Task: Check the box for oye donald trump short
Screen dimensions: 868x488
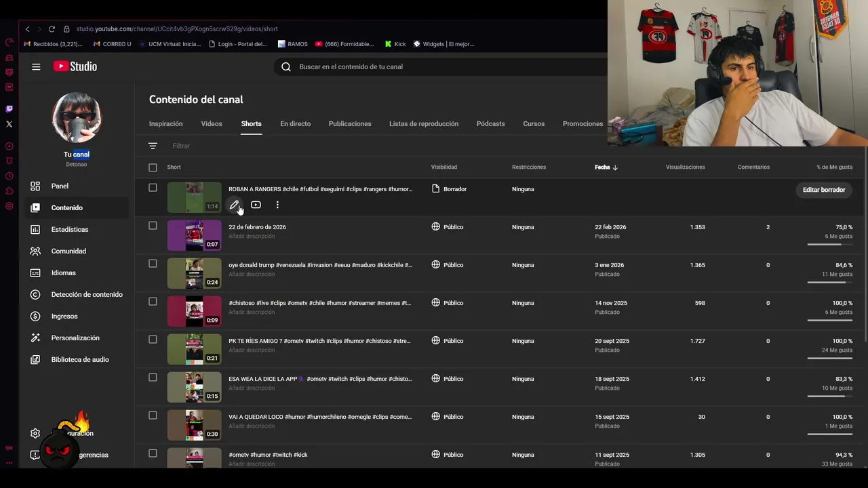Action: pos(153,264)
